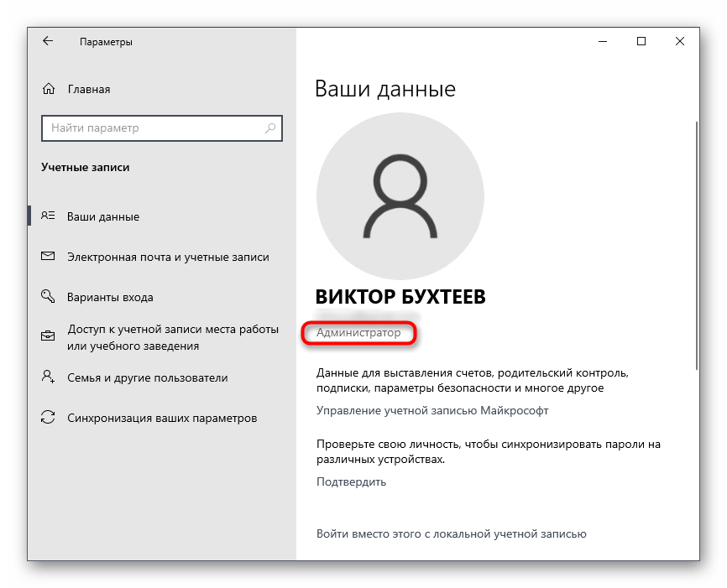
Task: Click the back arrow in the title bar
Action: (x=48, y=41)
